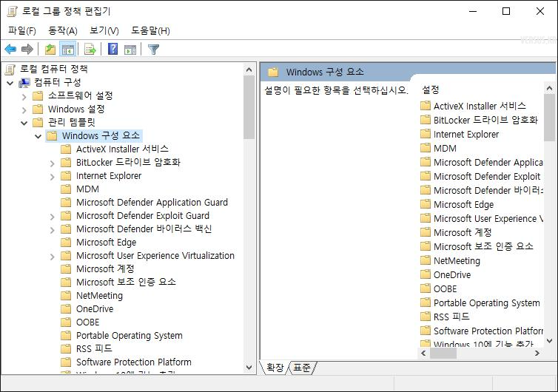Click OOBE in right pane list

tap(445, 288)
